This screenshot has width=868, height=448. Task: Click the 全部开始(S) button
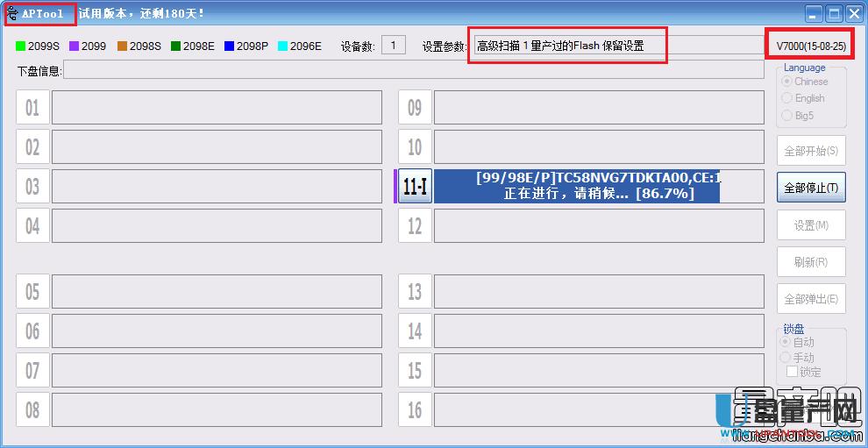(x=811, y=151)
